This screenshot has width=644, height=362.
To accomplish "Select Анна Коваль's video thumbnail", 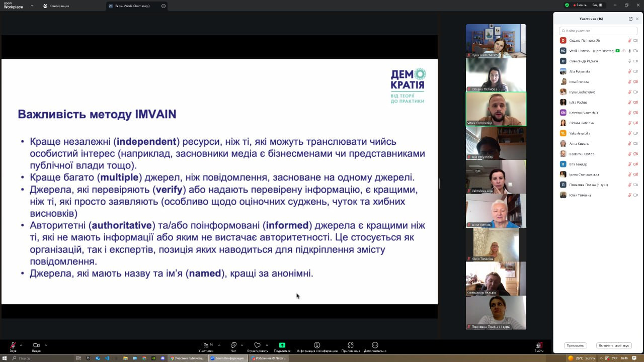I will coord(496,211).
